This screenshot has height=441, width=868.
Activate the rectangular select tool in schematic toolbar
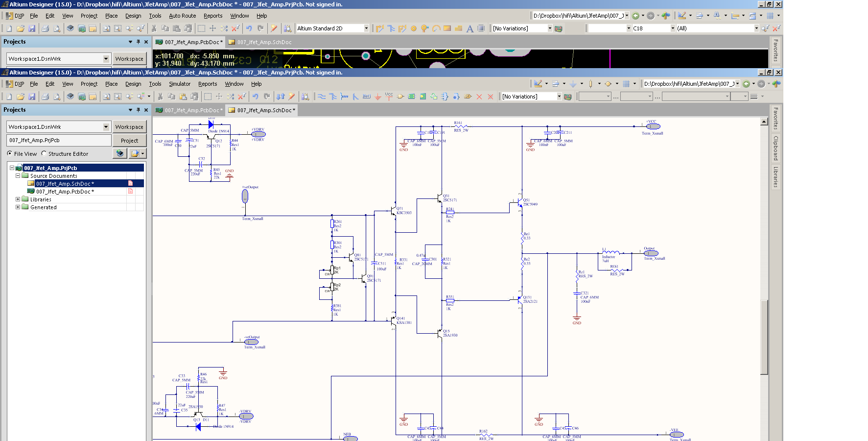pos(208,97)
